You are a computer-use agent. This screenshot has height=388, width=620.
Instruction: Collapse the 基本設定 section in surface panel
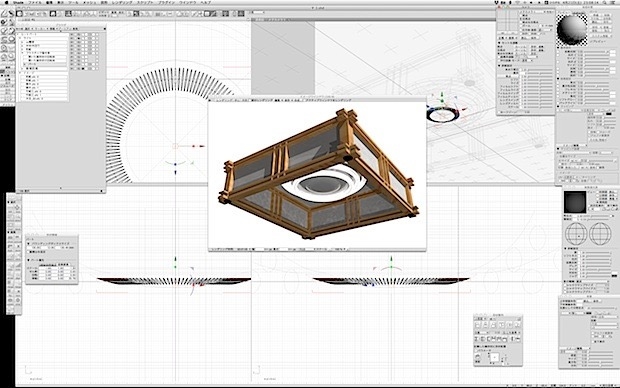559,48
